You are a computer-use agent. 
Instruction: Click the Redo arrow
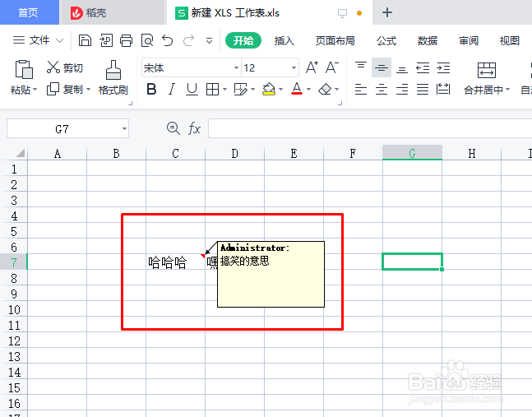click(x=188, y=40)
